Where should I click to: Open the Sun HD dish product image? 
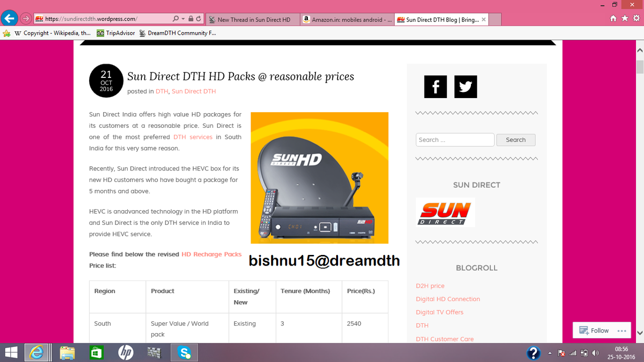point(319,178)
